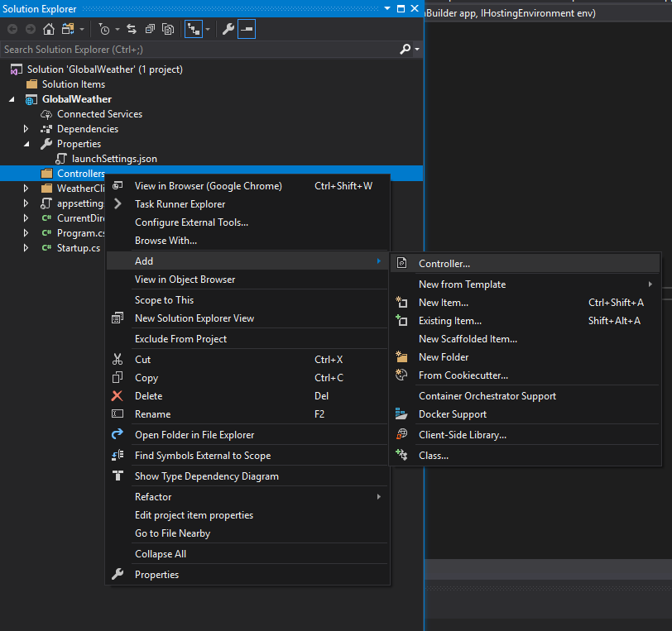Screen dimensions: 672x631
Task: Go to Home view in Solution Explorer
Action: [49, 29]
